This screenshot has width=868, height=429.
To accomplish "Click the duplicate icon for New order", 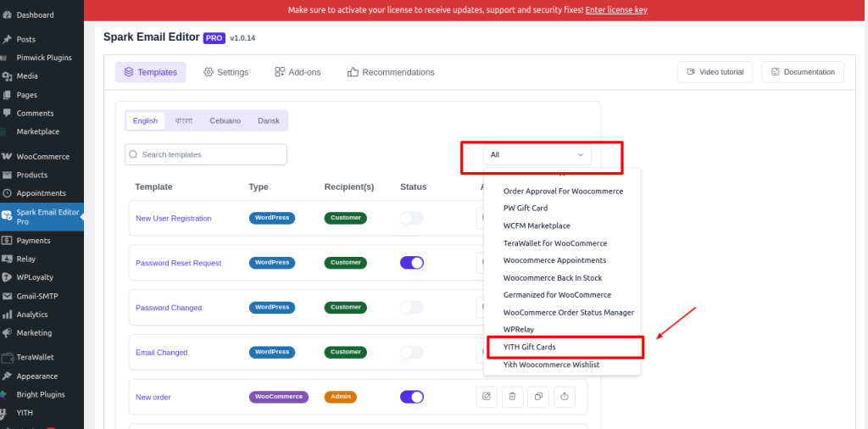I will (538, 396).
